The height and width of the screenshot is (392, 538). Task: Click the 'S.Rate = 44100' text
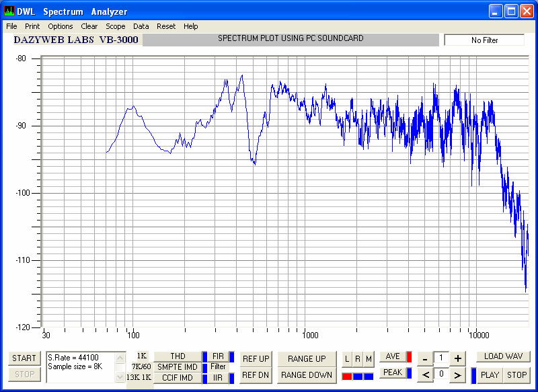(73, 358)
